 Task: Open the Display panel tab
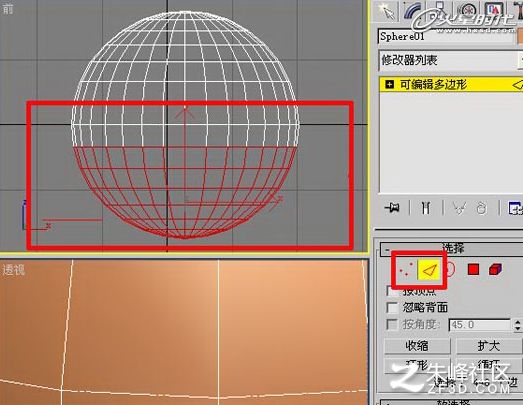(494, 11)
